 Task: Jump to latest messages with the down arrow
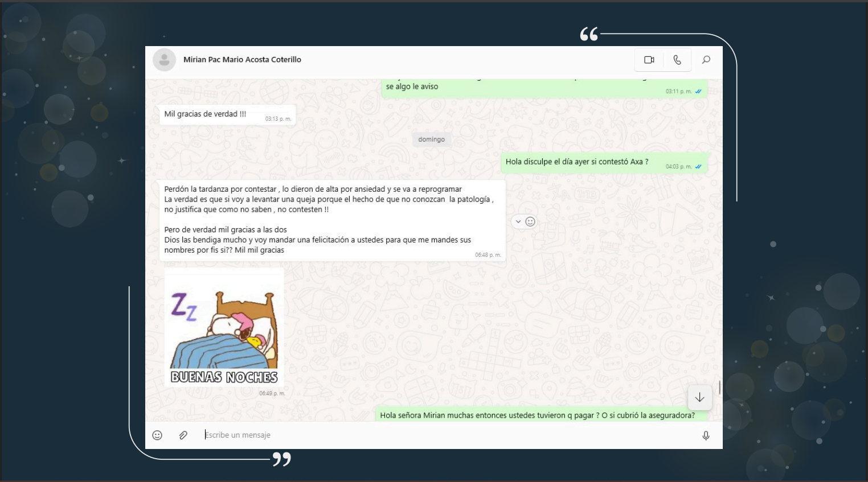tap(699, 398)
